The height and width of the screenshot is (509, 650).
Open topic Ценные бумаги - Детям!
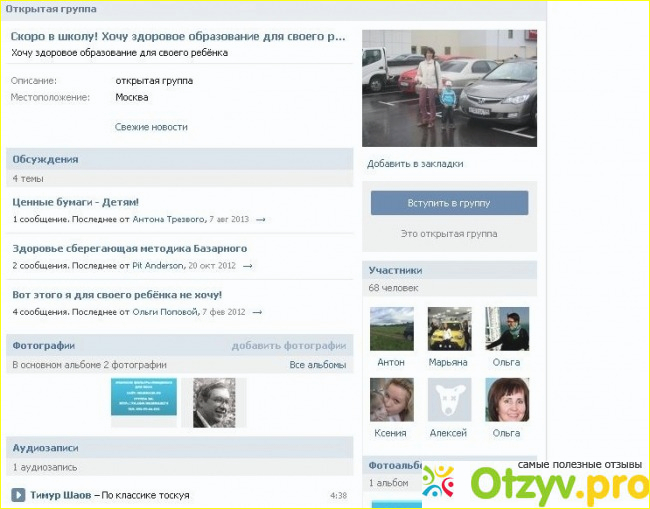tap(75, 202)
